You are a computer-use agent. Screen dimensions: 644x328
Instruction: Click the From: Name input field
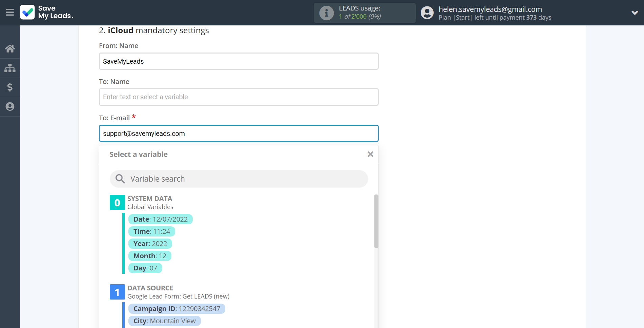[239, 61]
